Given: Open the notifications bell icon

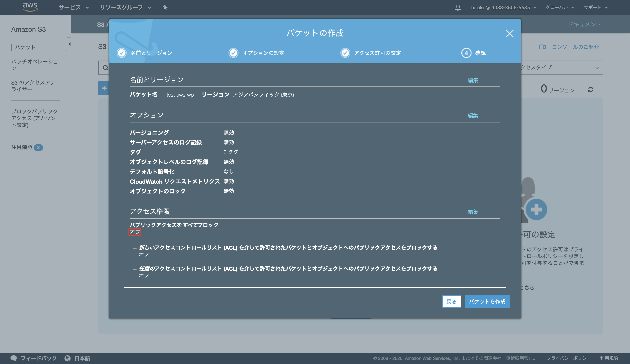Looking at the screenshot, I should point(458,8).
